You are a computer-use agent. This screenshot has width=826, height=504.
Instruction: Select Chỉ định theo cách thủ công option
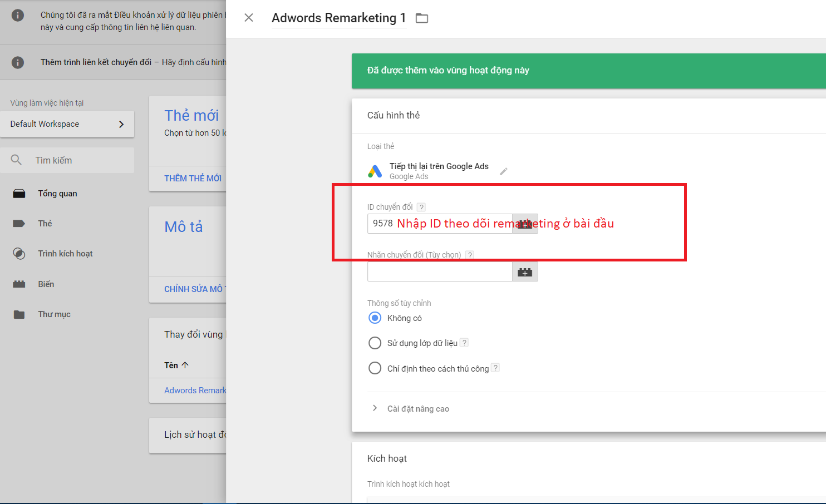coord(375,368)
